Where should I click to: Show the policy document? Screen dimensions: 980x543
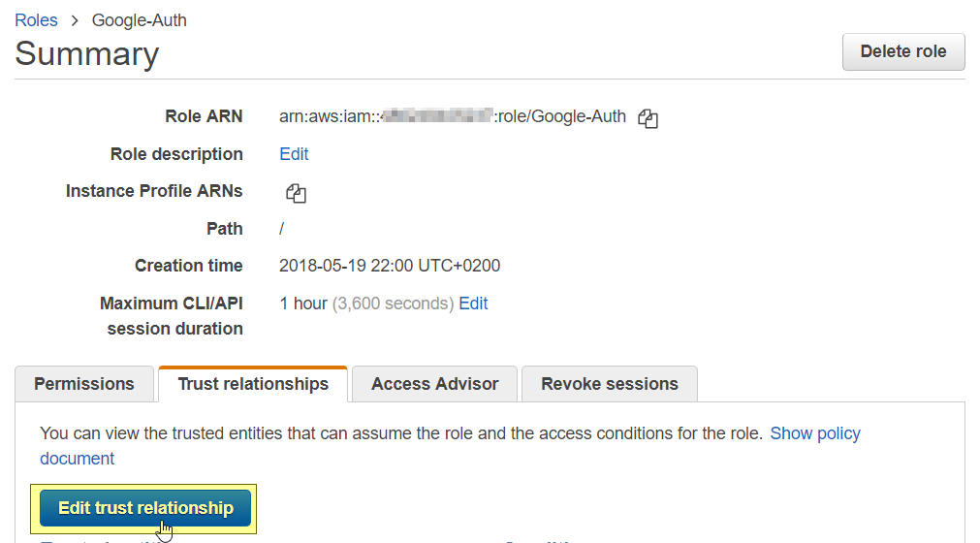(814, 433)
